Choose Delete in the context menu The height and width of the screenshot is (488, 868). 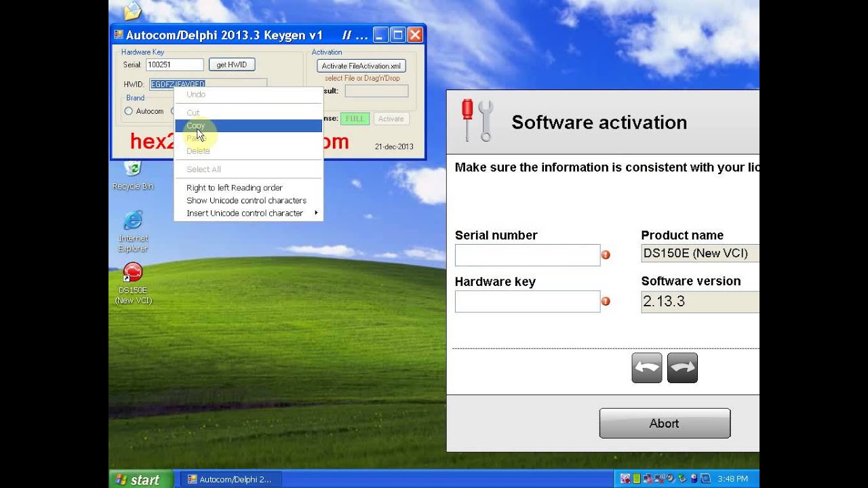[x=248, y=151]
